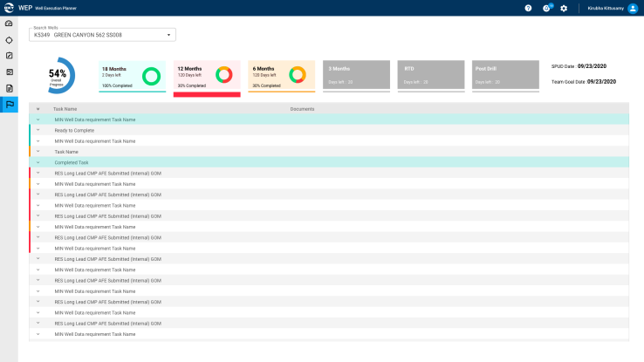Select the crosshair target icon in sidebar

pos(9,40)
